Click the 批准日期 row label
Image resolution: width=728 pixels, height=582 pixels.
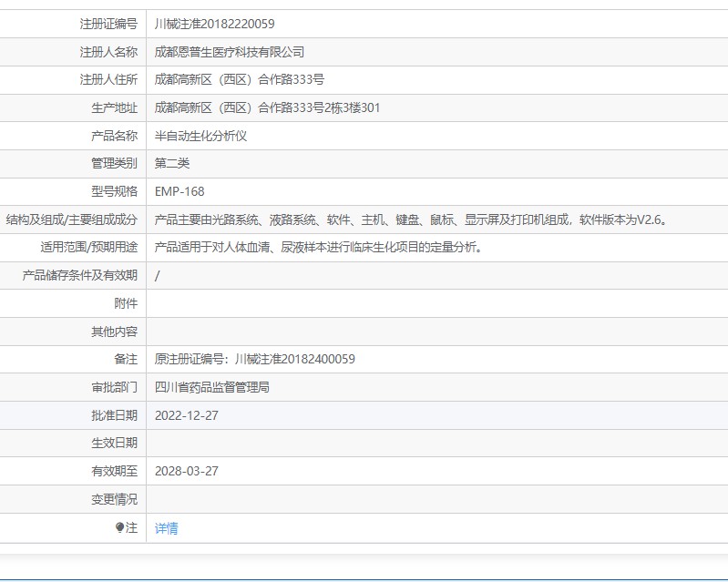[114, 415]
